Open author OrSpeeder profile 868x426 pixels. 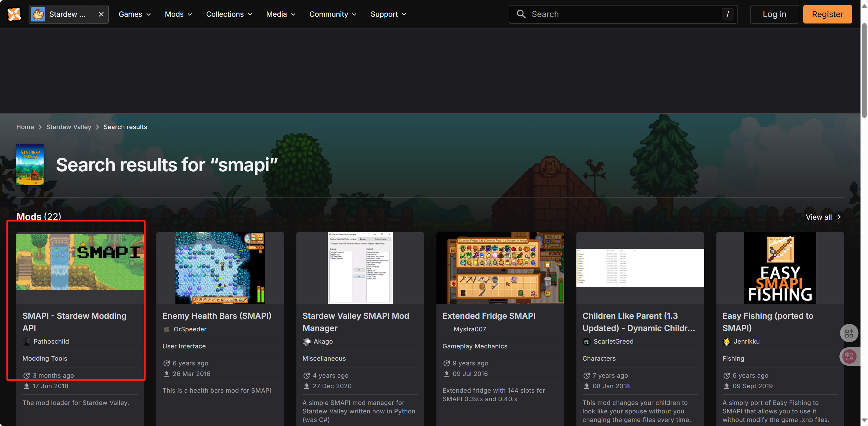coord(190,329)
